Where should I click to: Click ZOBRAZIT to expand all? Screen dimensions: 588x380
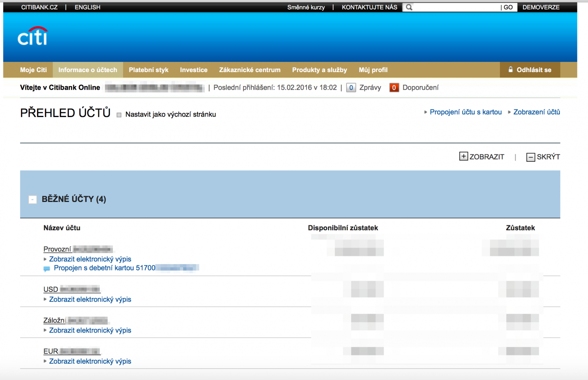pos(487,157)
